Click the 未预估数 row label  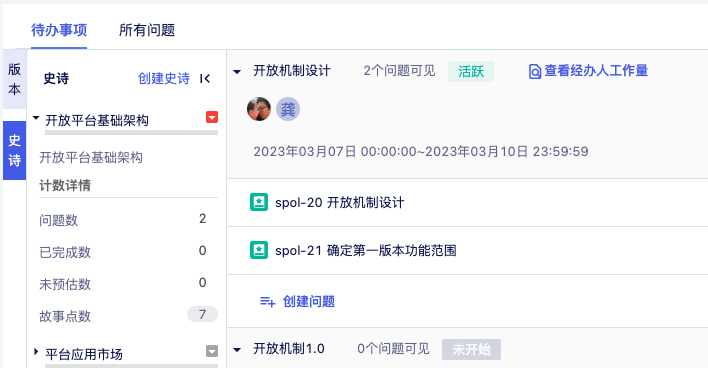pos(65,284)
